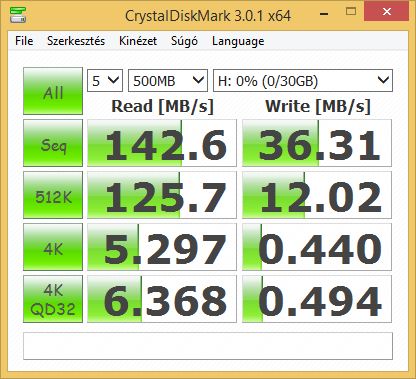Click the CrystalDiskMark 3.0.1 x64 title text
Viewport: 416px width, 379px height.
208,16
